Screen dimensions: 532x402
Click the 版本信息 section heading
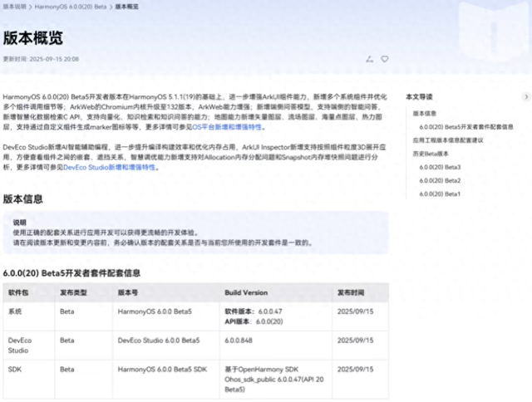pos(22,199)
